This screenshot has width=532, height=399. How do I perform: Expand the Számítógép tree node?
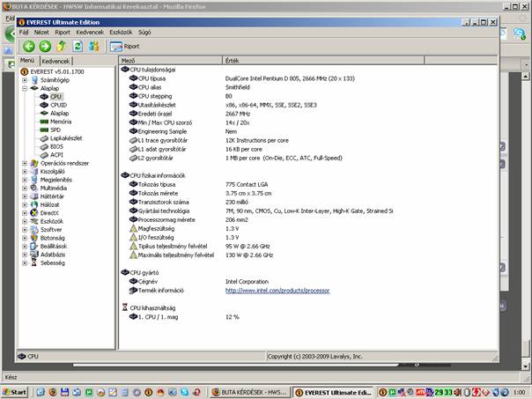[25, 80]
